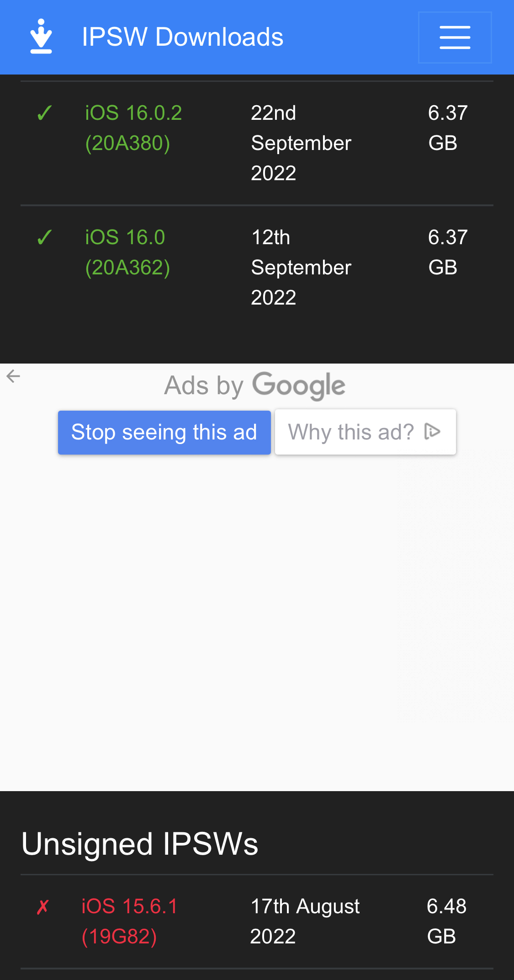
Task: Click green checkmark for iOS 16.0
Action: 44,237
